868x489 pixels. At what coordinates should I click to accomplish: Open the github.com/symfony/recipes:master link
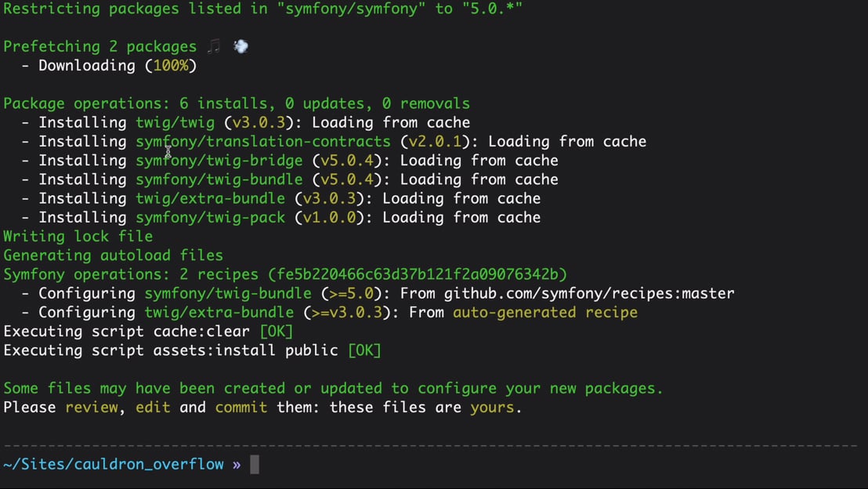[x=589, y=294]
